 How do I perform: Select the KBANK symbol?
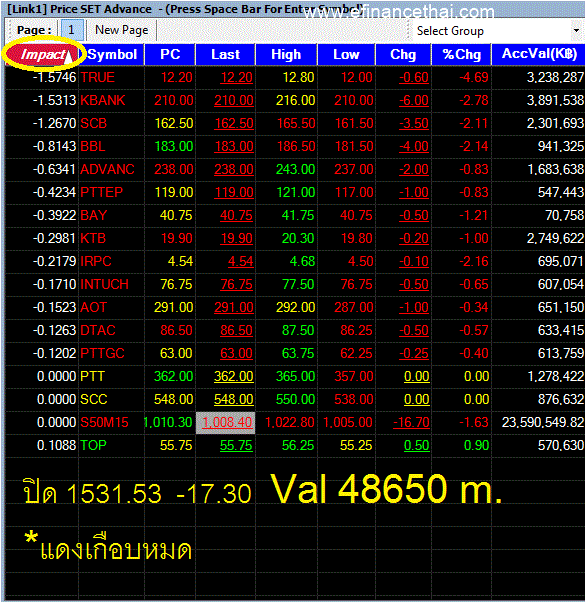click(x=102, y=101)
